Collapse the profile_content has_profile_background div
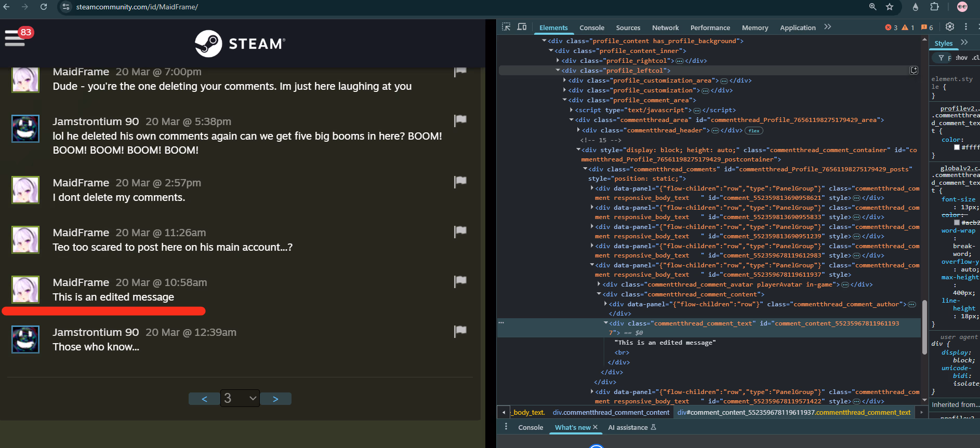Screen dimensions: 980x448 click(544, 40)
